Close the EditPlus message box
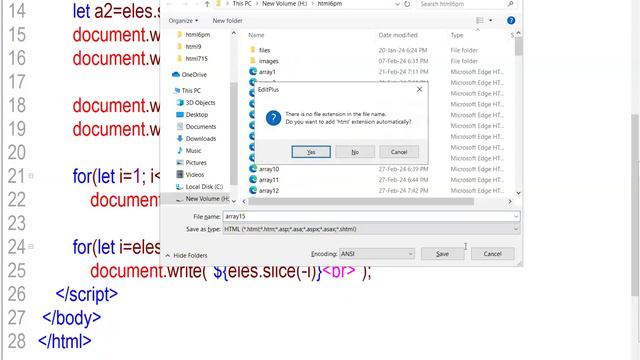Screen dimensions: 640x360 coord(419,89)
